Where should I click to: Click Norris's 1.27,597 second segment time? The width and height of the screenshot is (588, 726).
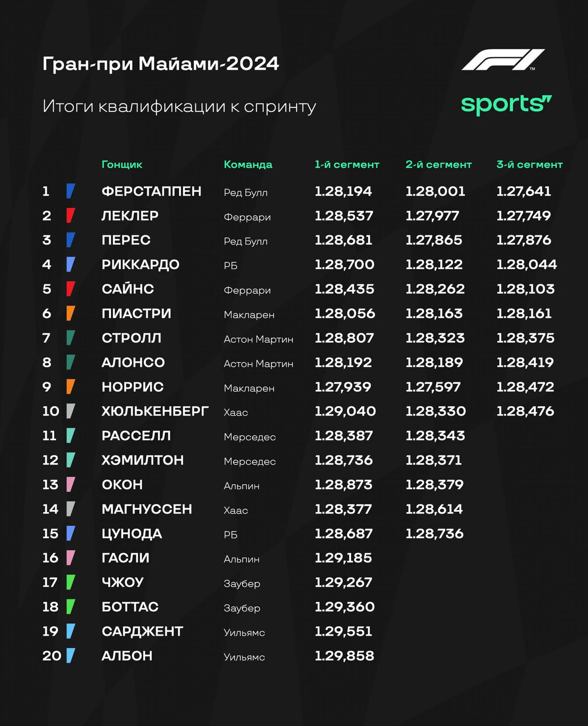click(x=433, y=387)
